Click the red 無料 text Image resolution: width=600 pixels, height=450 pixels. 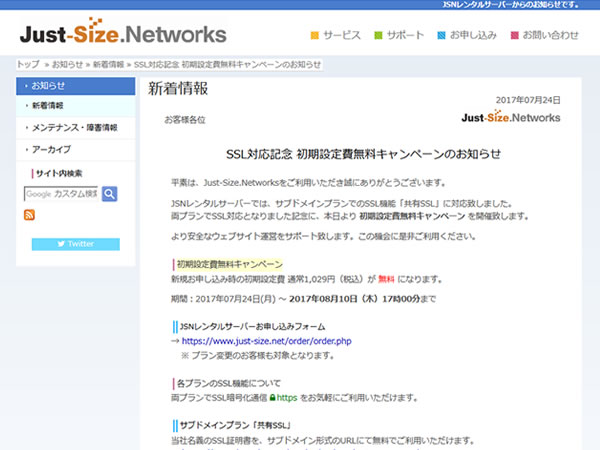coord(386,279)
